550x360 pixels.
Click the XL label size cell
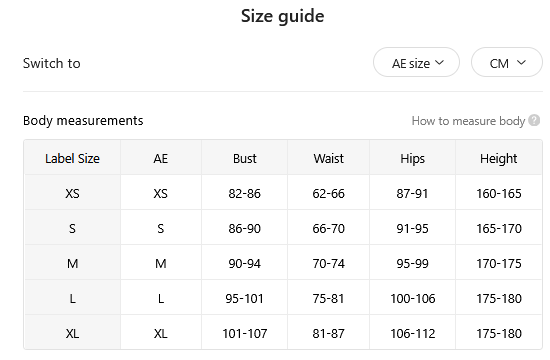pos(72,333)
